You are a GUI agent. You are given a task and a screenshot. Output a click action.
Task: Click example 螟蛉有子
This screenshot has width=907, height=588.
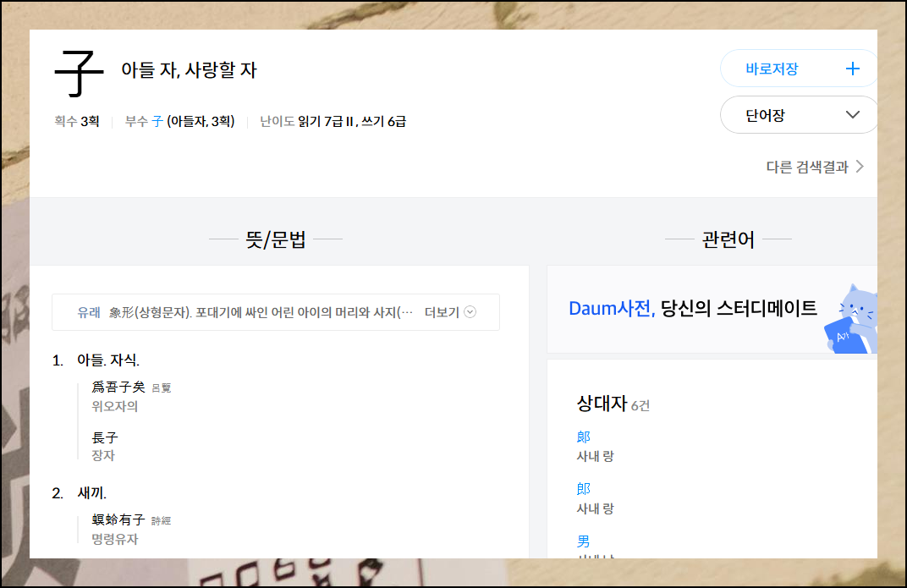click(x=118, y=519)
